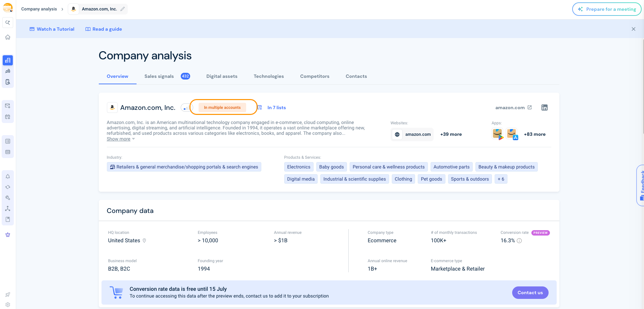Click the signal strength bars icon
644x309 pixels.
(186, 108)
